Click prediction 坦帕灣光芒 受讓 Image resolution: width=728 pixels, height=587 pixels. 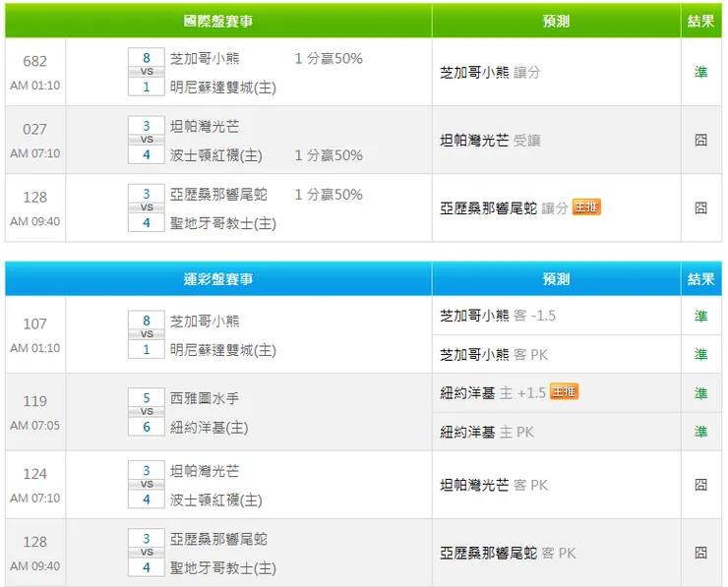tap(490, 141)
